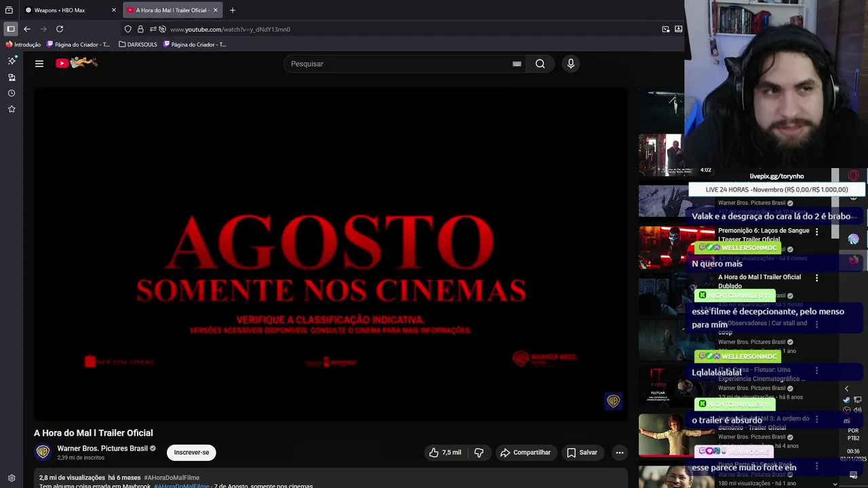868x488 pixels.
Task: Select the A Hora do Mal Trailer Oficial tab
Action: click(x=173, y=10)
